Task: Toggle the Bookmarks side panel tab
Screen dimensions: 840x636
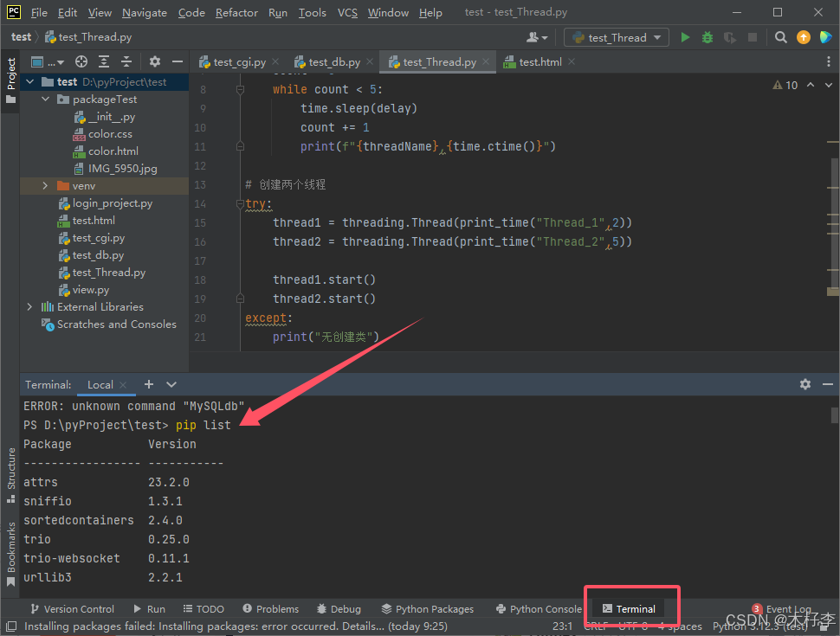Action: pyautogui.click(x=11, y=554)
